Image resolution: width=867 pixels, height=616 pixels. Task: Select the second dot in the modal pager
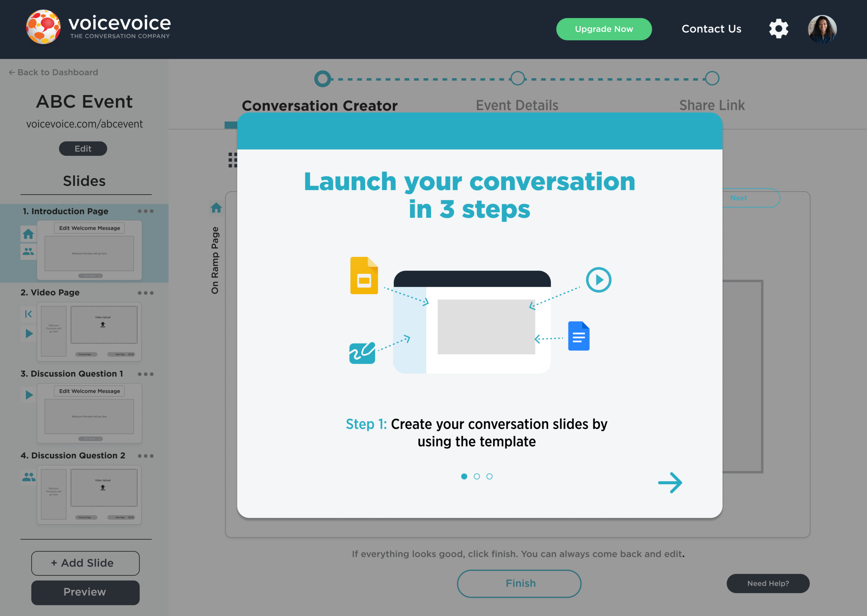point(477,476)
